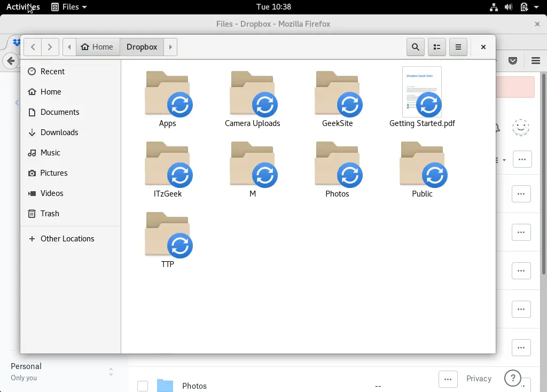
Task: Tick the Photos row checkbox in Dropbox page
Action: (143, 386)
